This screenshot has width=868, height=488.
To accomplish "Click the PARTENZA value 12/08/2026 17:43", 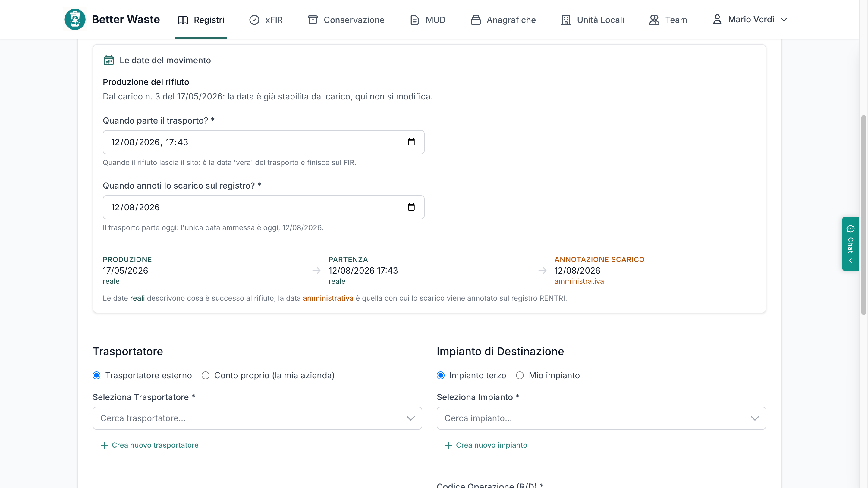I will pyautogui.click(x=363, y=271).
